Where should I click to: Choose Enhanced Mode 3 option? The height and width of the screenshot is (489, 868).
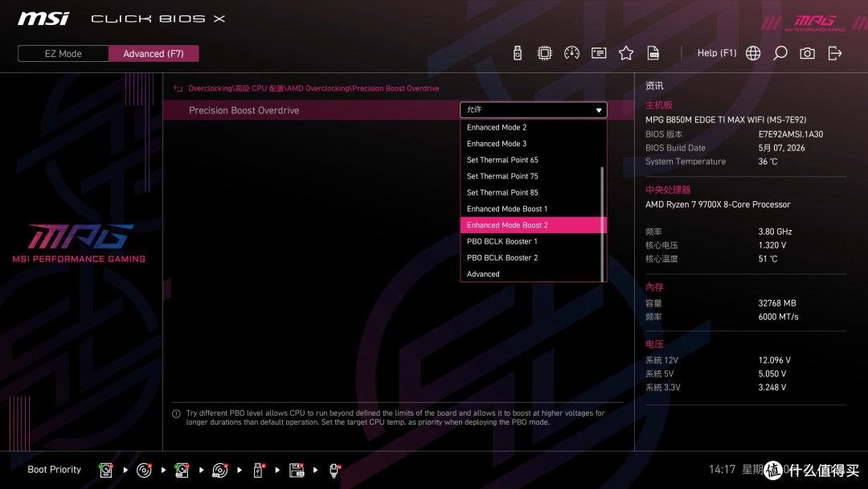click(x=534, y=143)
